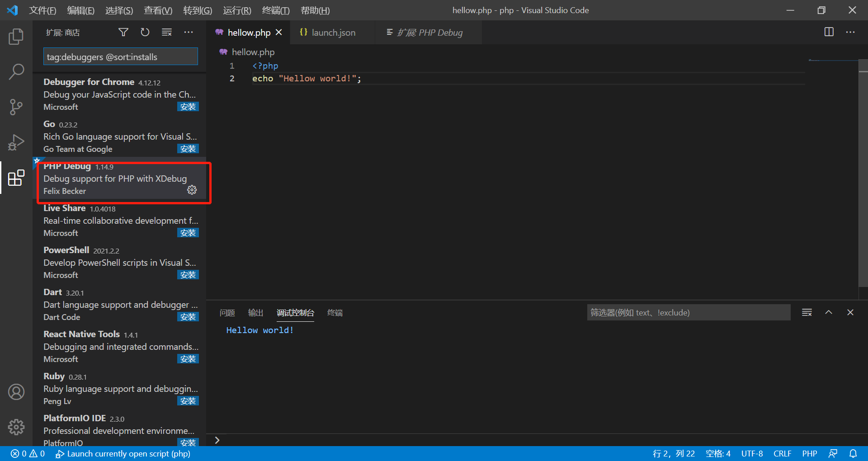Viewport: 868px width, 461px height.
Task: Click the extensions search box
Action: (121, 57)
